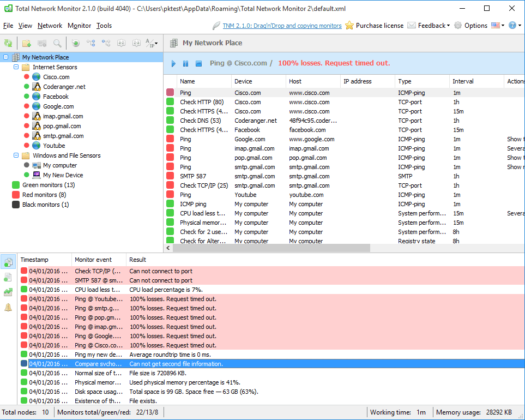525x420 pixels.
Task: Open the Network menu
Action: point(50,26)
